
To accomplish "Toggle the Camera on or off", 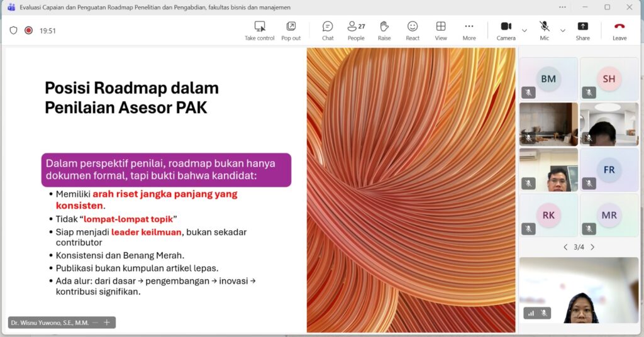I will click(x=506, y=31).
